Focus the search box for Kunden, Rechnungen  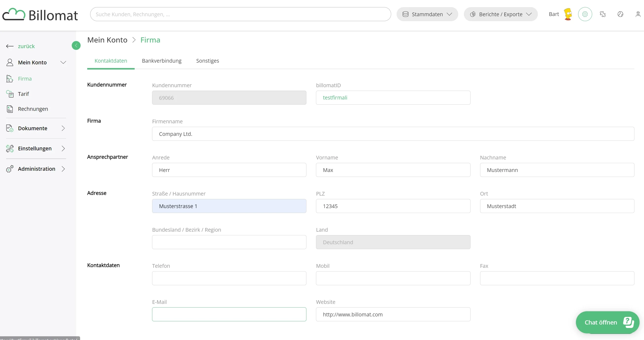tap(241, 14)
